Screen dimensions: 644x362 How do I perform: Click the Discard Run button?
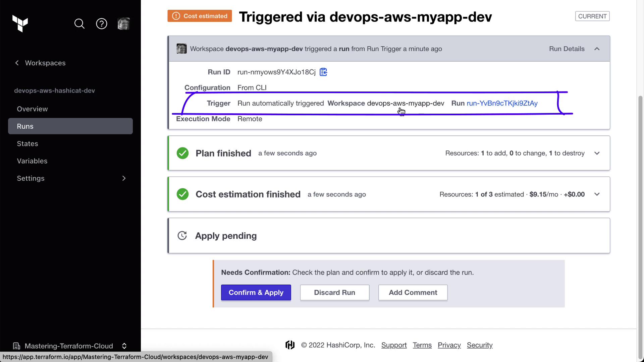pyautogui.click(x=334, y=293)
